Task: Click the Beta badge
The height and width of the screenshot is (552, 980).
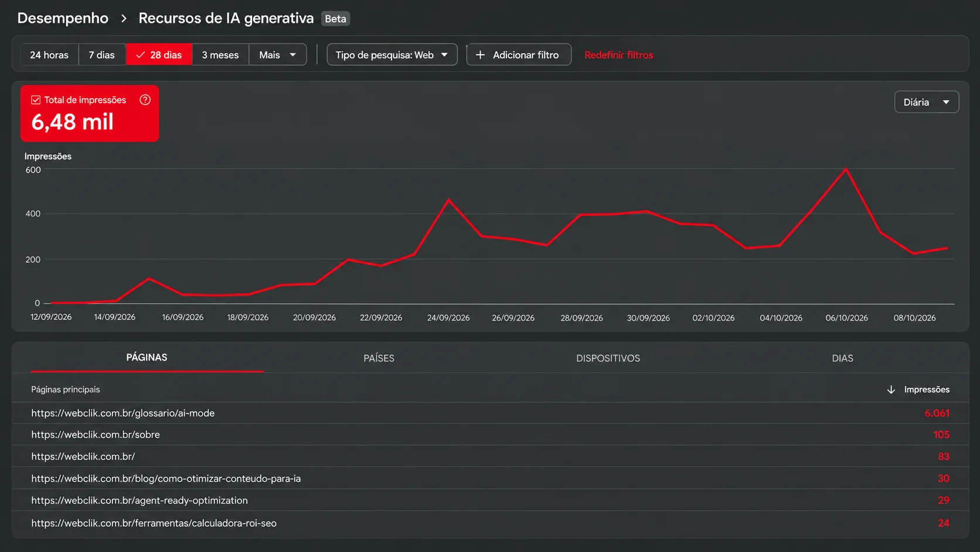Action: coord(335,19)
